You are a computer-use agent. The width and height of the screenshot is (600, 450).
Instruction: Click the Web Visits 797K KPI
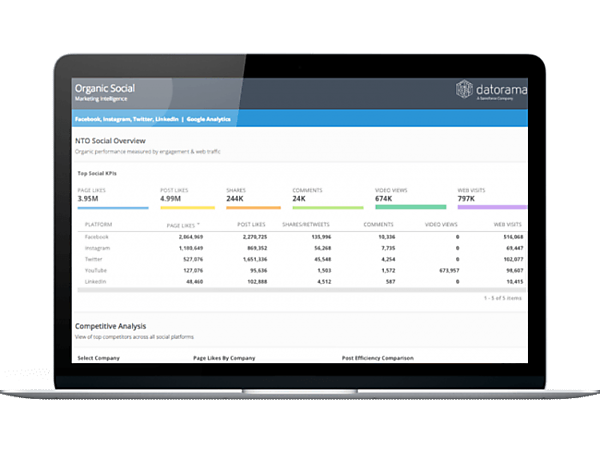[492, 198]
